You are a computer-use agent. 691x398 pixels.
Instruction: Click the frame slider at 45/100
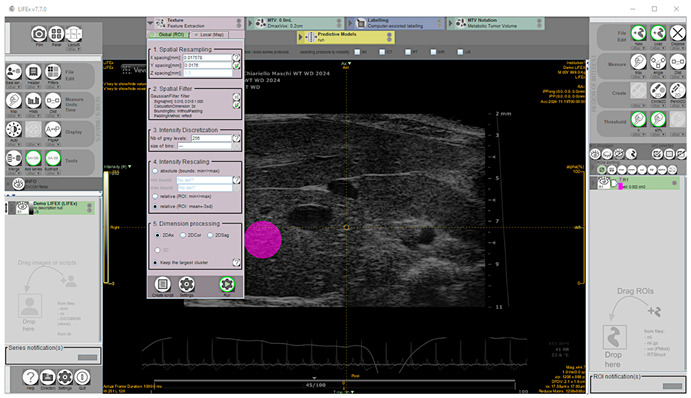point(315,385)
